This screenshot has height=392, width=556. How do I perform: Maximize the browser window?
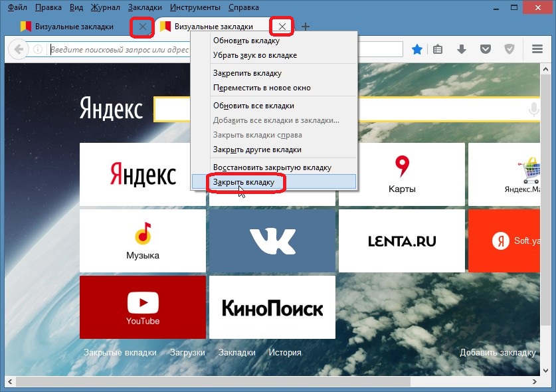(x=513, y=7)
